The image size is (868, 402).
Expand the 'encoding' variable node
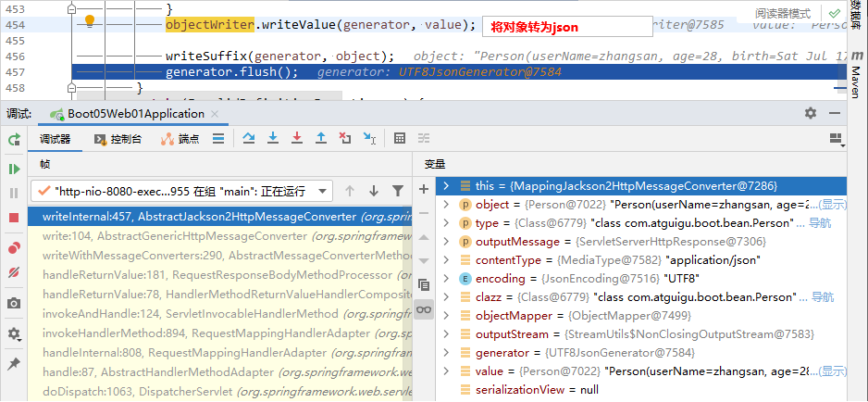pyautogui.click(x=446, y=279)
